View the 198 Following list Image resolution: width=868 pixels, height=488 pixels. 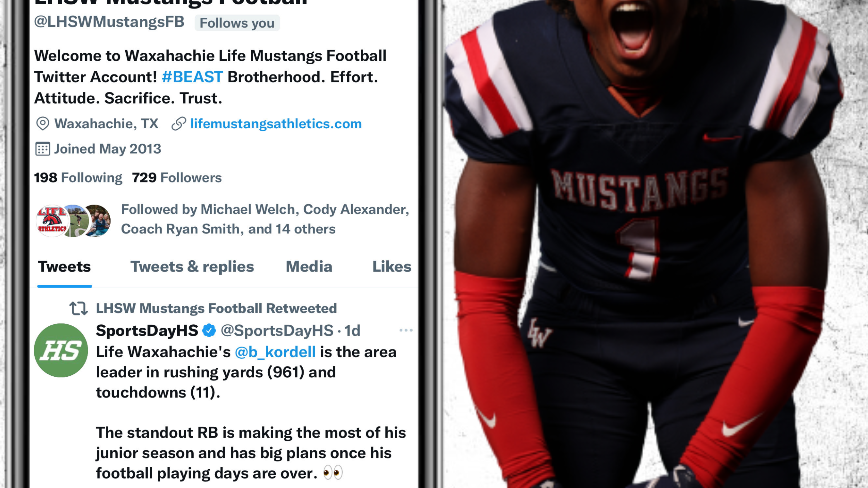[78, 178]
